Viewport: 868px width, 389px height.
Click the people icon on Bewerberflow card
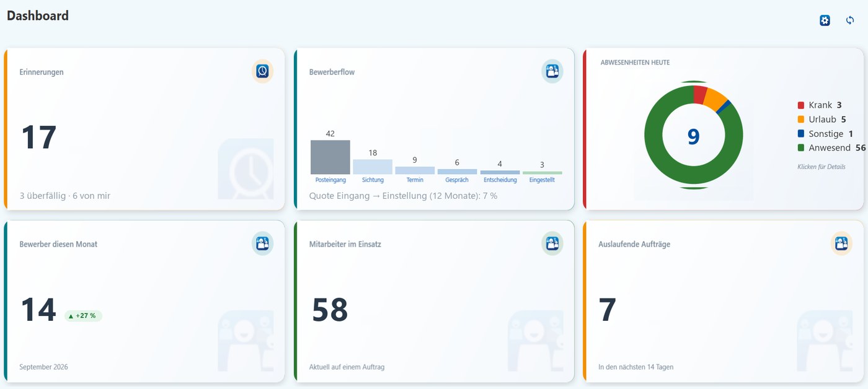point(552,72)
